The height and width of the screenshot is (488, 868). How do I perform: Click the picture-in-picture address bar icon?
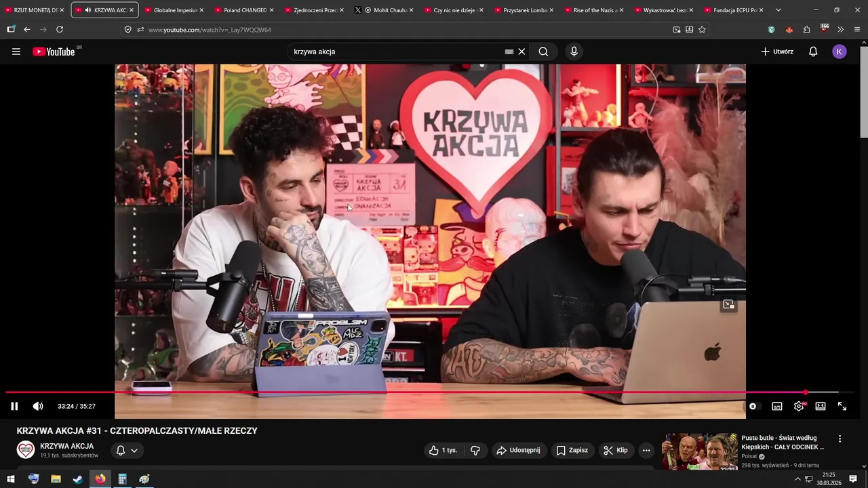point(676,29)
